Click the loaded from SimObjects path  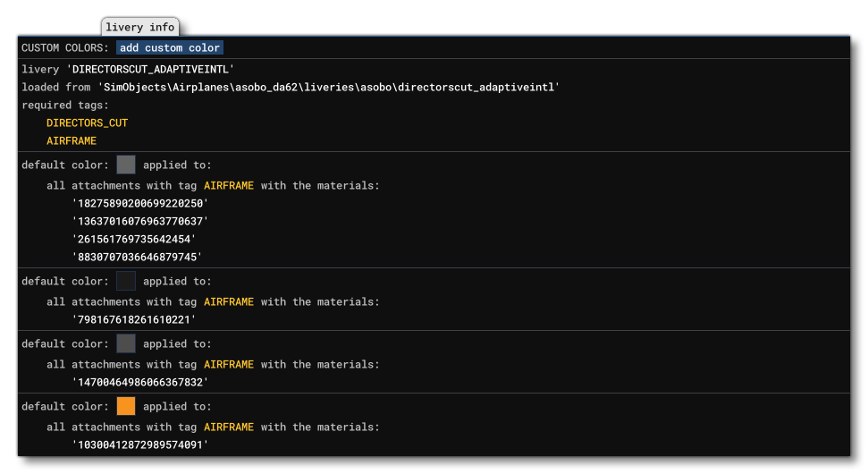[x=329, y=87]
